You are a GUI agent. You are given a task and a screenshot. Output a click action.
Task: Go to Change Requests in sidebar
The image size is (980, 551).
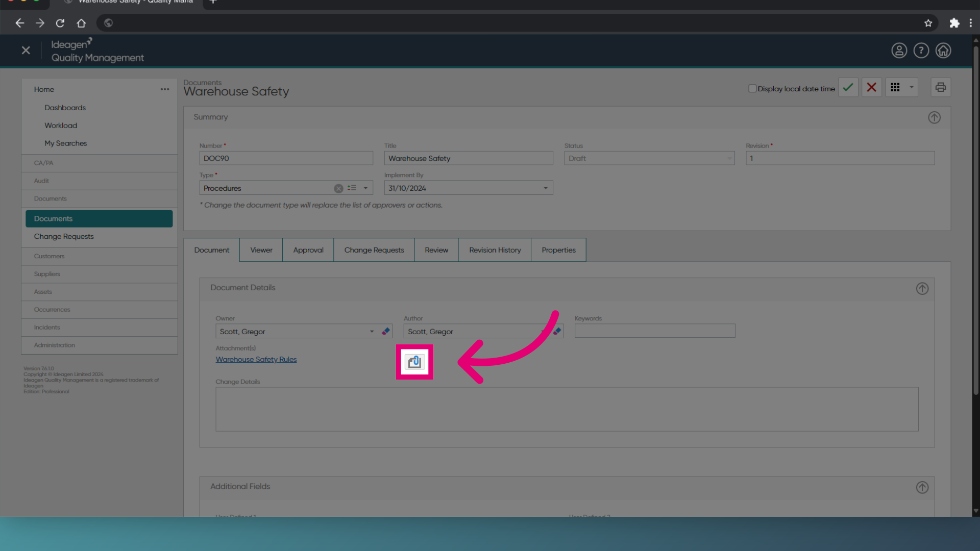[x=64, y=236]
